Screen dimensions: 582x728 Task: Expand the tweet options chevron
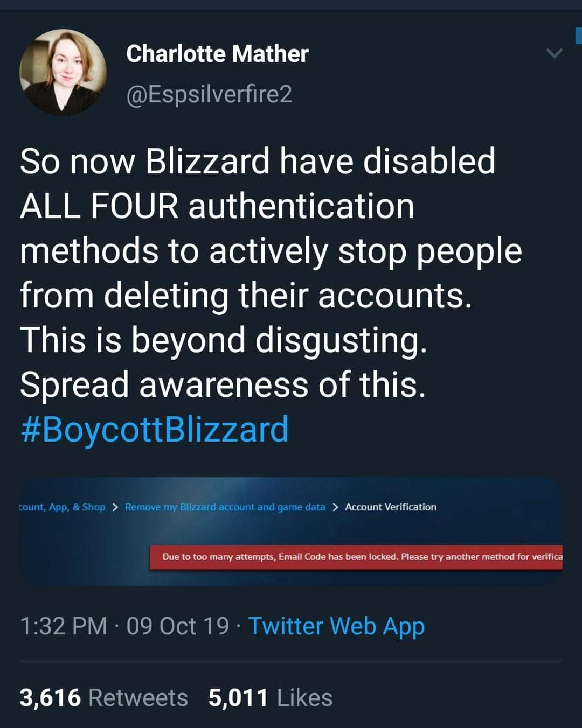click(554, 53)
